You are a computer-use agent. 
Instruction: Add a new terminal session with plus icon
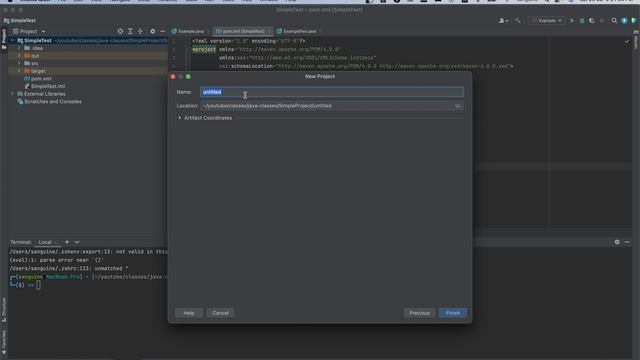click(x=67, y=242)
